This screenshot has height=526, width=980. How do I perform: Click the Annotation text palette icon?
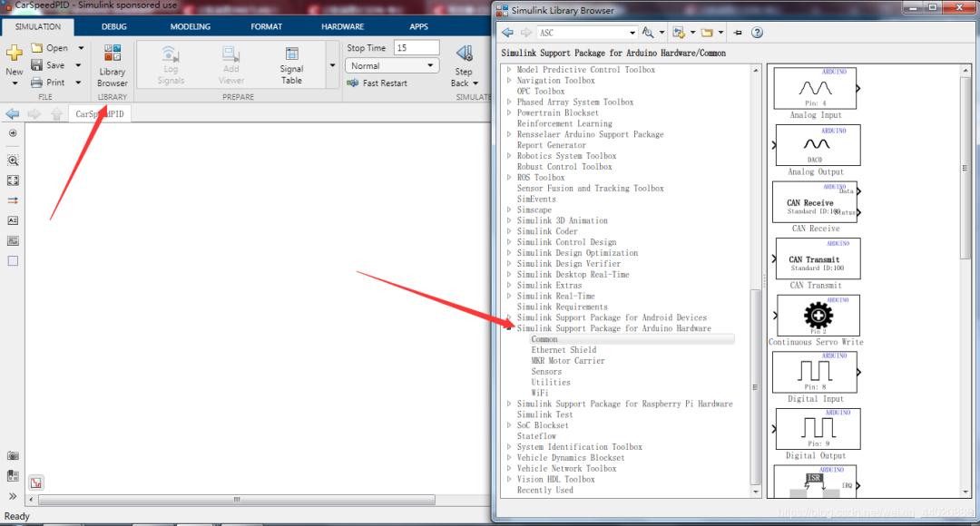pyautogui.click(x=13, y=220)
